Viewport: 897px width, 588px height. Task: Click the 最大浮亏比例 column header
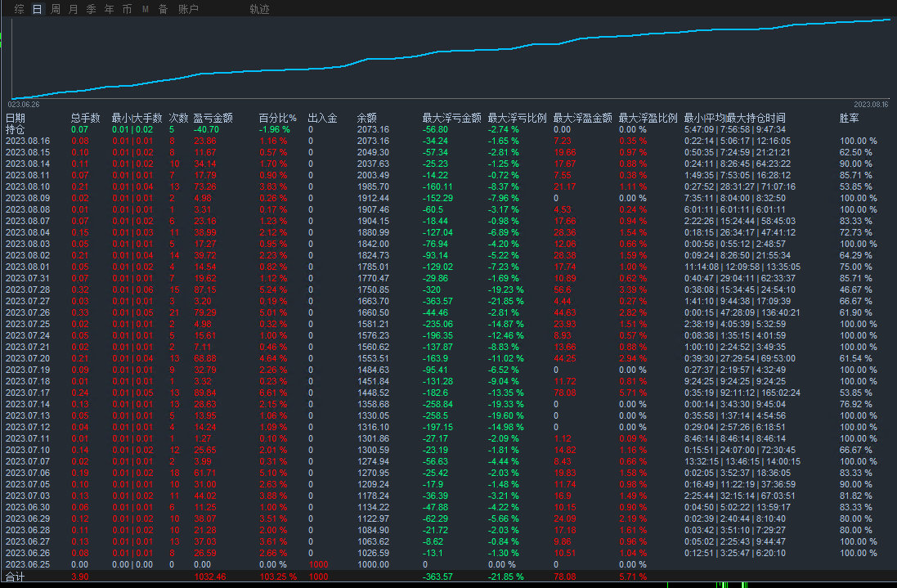click(517, 118)
